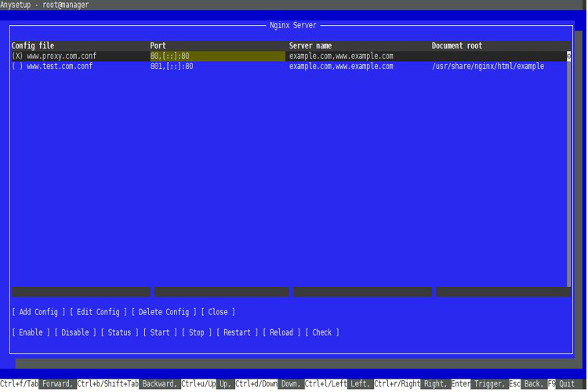Click the Nginx Server dialog title
Image resolution: width=588 pixels, height=392 pixels.
(293, 25)
